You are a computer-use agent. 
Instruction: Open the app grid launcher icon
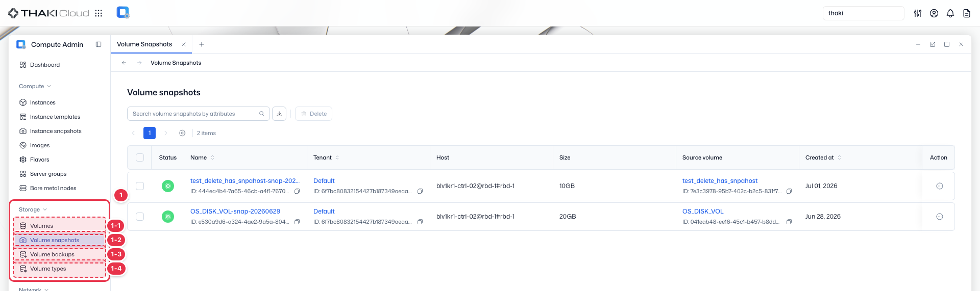click(99, 13)
